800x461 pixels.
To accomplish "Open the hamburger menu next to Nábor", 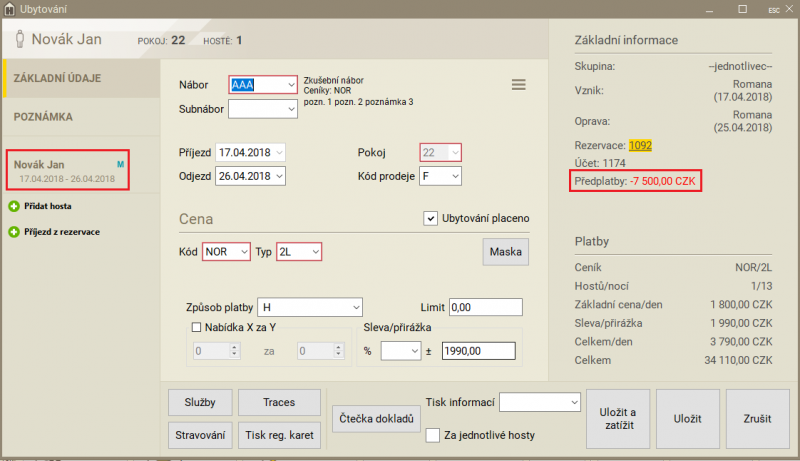I will 518,85.
